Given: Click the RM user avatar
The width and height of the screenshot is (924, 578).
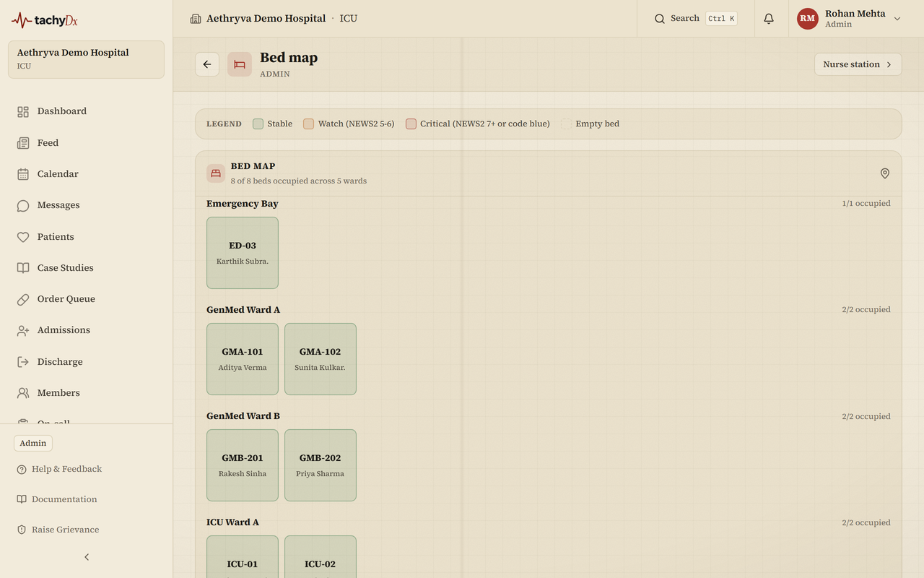Looking at the screenshot, I should point(807,19).
